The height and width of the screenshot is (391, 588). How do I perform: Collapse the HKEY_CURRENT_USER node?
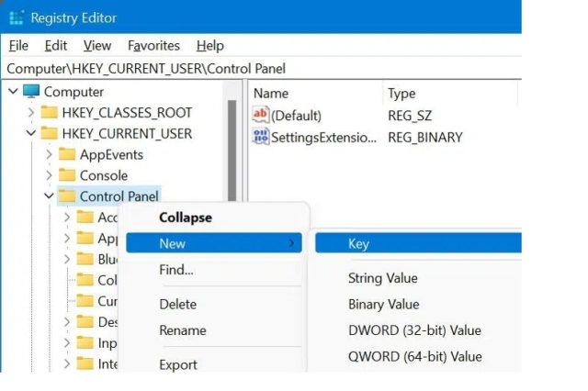31,133
